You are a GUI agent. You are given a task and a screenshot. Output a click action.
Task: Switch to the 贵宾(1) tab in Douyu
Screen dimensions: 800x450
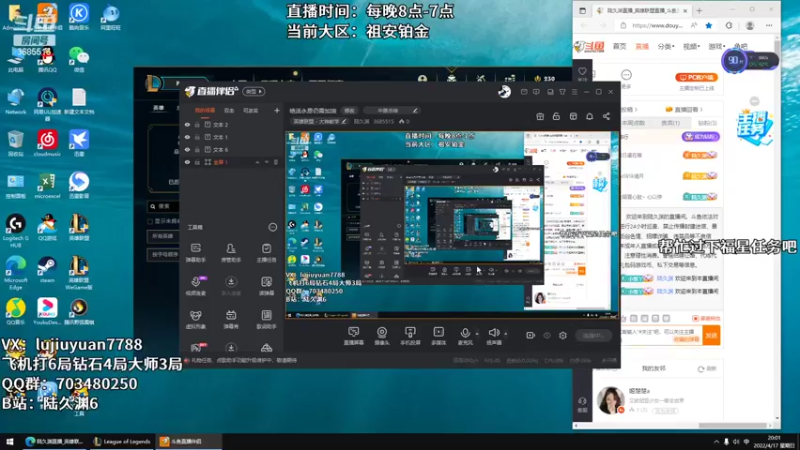(x=670, y=123)
